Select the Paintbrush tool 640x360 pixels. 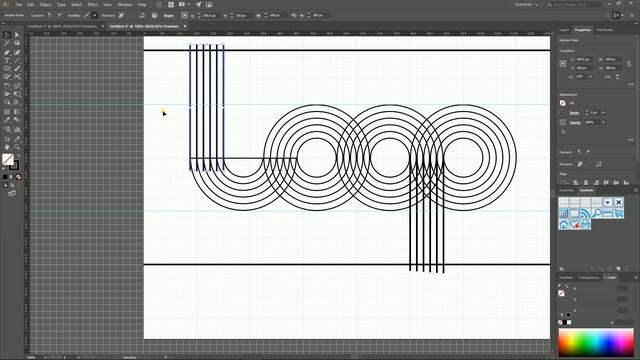[x=17, y=69]
